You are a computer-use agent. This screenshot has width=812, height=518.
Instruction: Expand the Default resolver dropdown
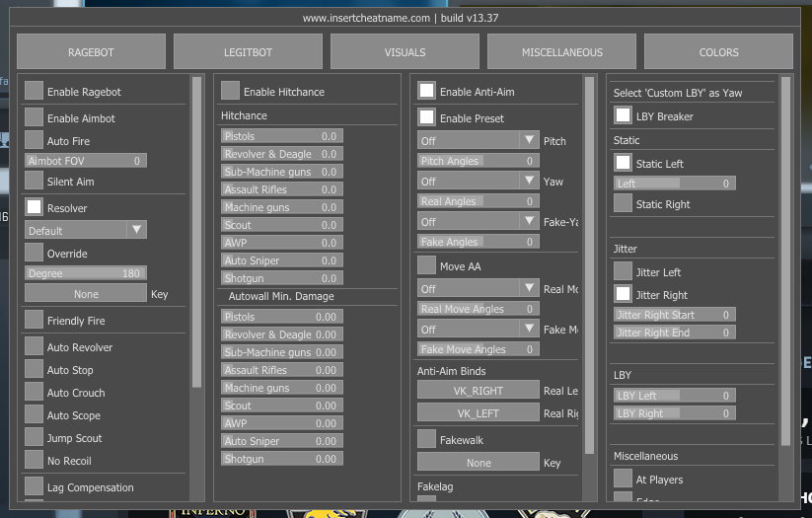point(85,230)
